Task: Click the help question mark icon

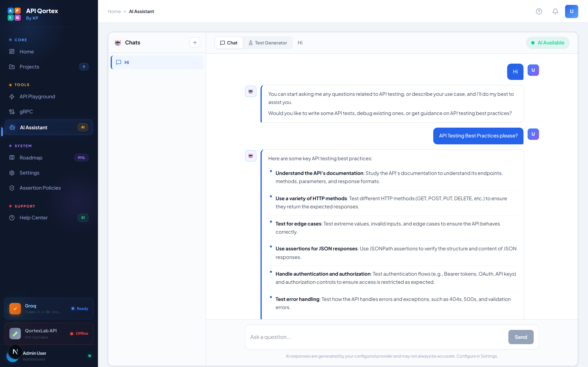Action: [539, 11]
